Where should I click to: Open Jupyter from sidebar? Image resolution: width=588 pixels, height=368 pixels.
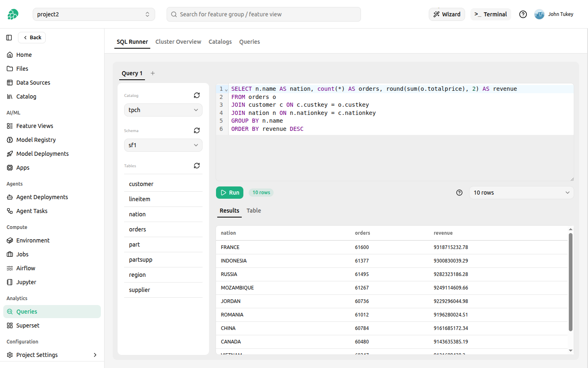pos(52,282)
